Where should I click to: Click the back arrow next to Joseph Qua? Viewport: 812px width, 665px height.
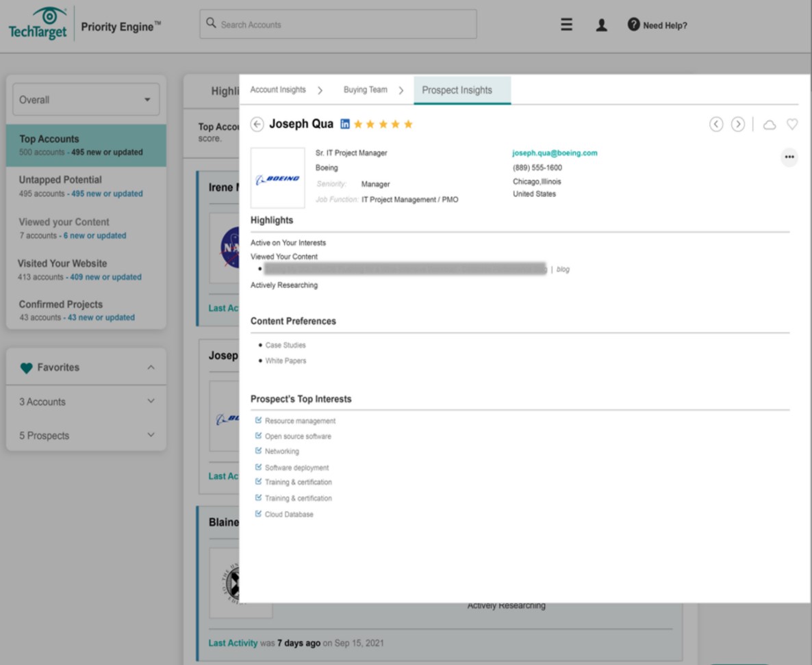pos(257,124)
